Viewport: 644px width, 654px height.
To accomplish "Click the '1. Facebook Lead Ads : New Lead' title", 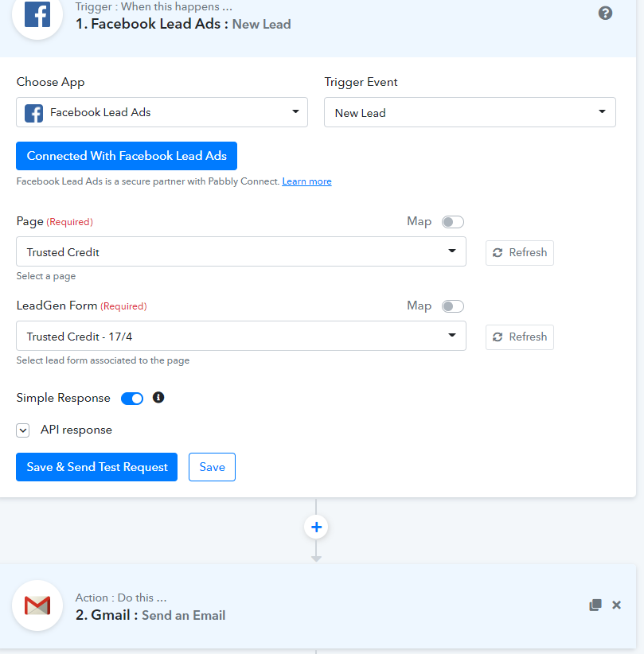I will click(x=183, y=24).
